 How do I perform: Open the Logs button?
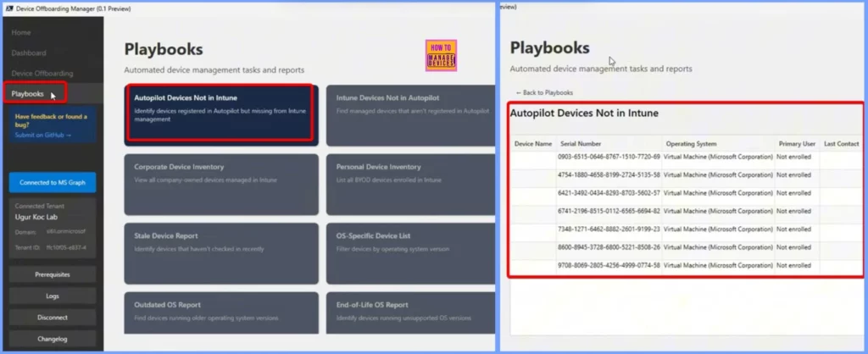point(52,296)
